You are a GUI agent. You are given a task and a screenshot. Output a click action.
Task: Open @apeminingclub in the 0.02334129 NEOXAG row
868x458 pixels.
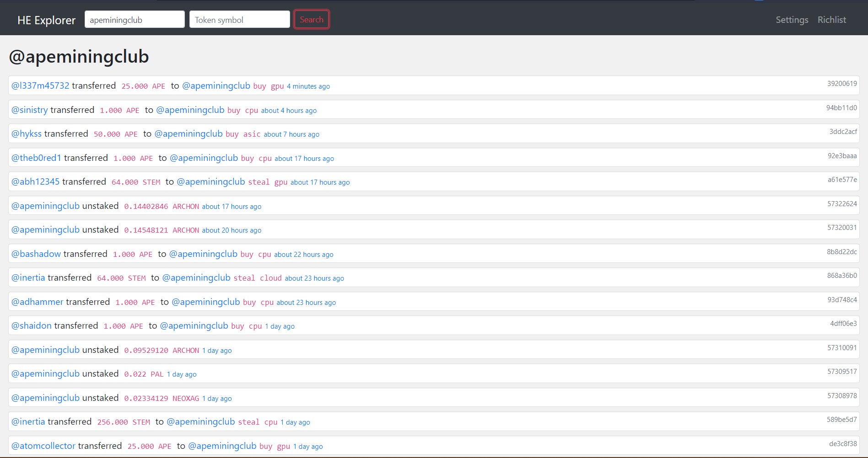(x=45, y=398)
